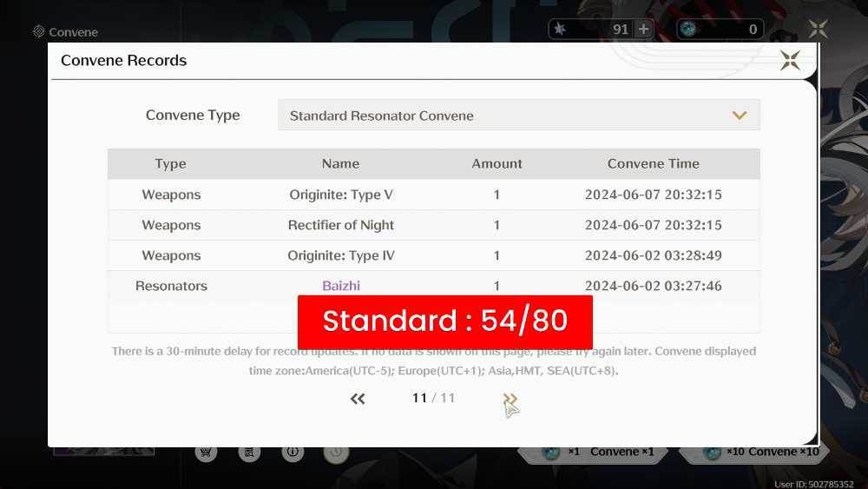Go to the previous records page
This screenshot has height=489, width=868.
click(x=358, y=399)
